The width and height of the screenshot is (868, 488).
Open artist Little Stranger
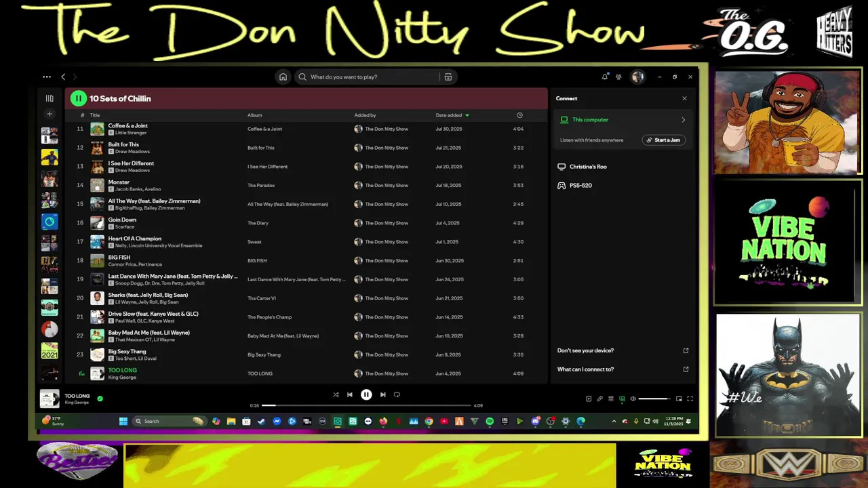coord(131,133)
